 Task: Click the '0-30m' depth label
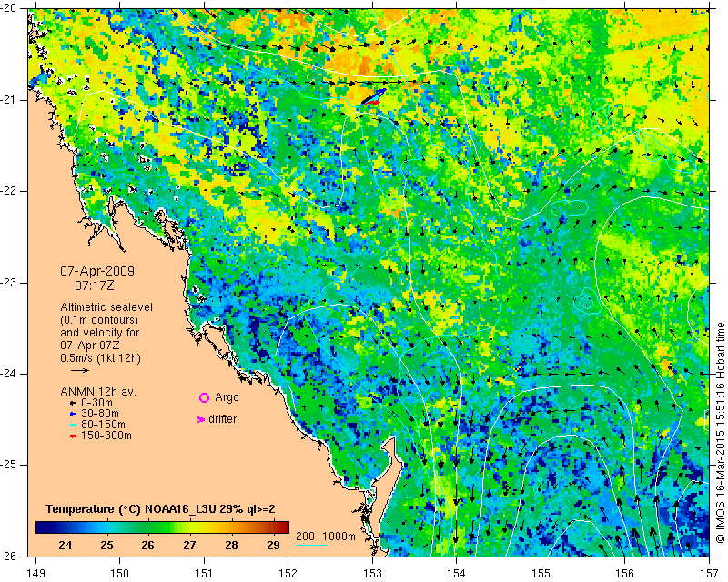tap(96, 403)
